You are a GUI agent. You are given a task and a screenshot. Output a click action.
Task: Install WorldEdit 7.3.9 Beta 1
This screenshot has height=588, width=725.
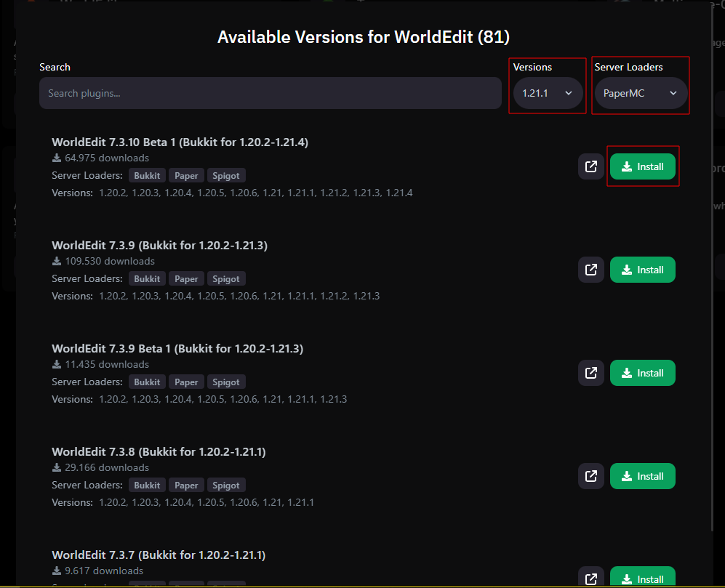[642, 372]
